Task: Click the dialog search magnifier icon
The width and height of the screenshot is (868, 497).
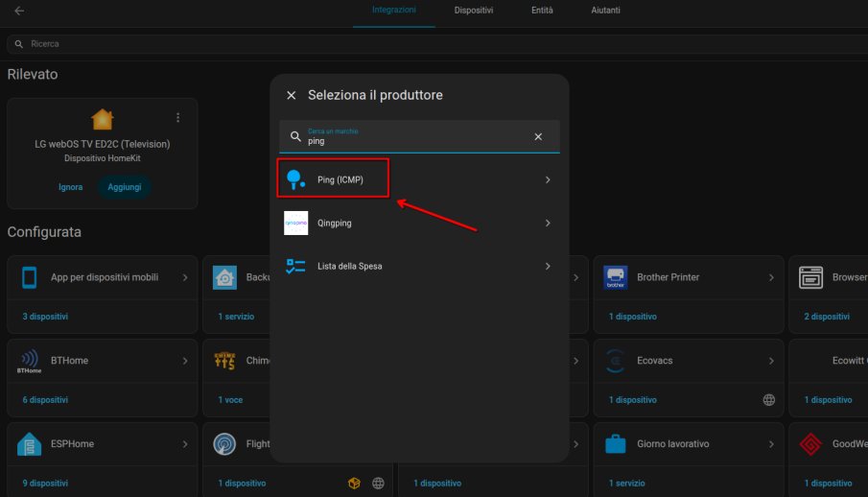Action: [295, 136]
